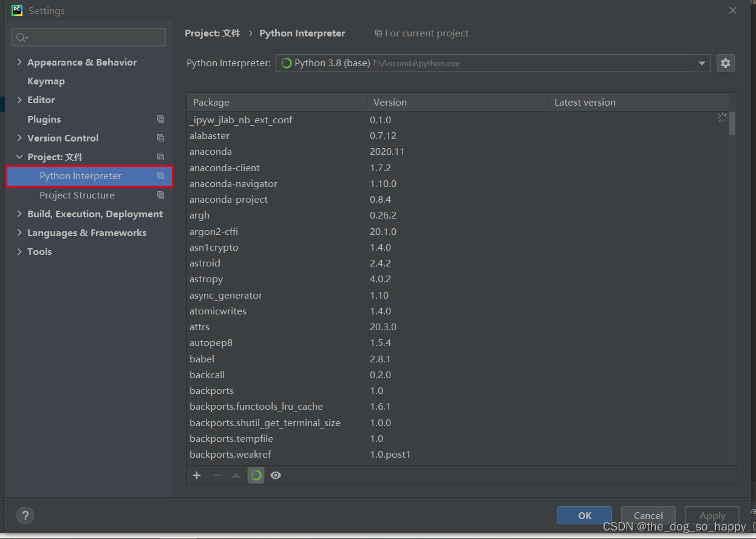Select the anaconda-project package row
Image resolution: width=756 pixels, height=539 pixels.
(458, 199)
